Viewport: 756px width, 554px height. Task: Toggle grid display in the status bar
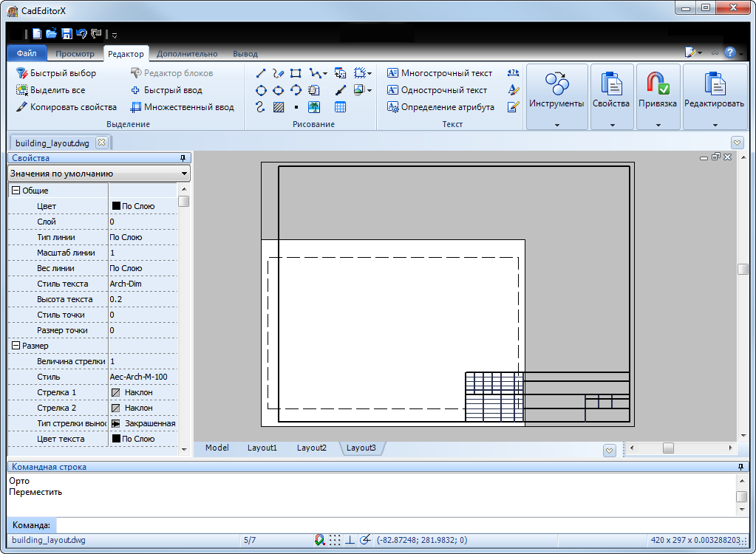pyautogui.click(x=335, y=541)
